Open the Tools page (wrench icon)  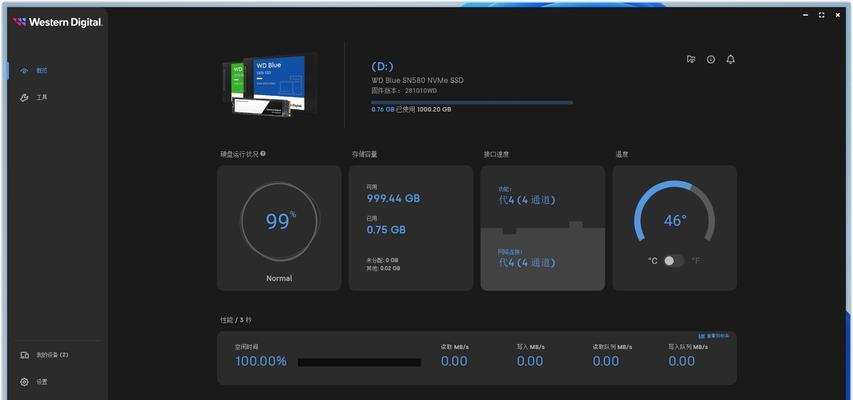click(x=34, y=97)
